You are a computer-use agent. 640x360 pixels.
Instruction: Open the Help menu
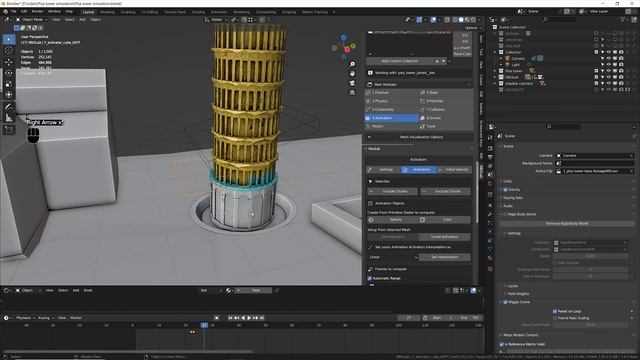coord(69,11)
